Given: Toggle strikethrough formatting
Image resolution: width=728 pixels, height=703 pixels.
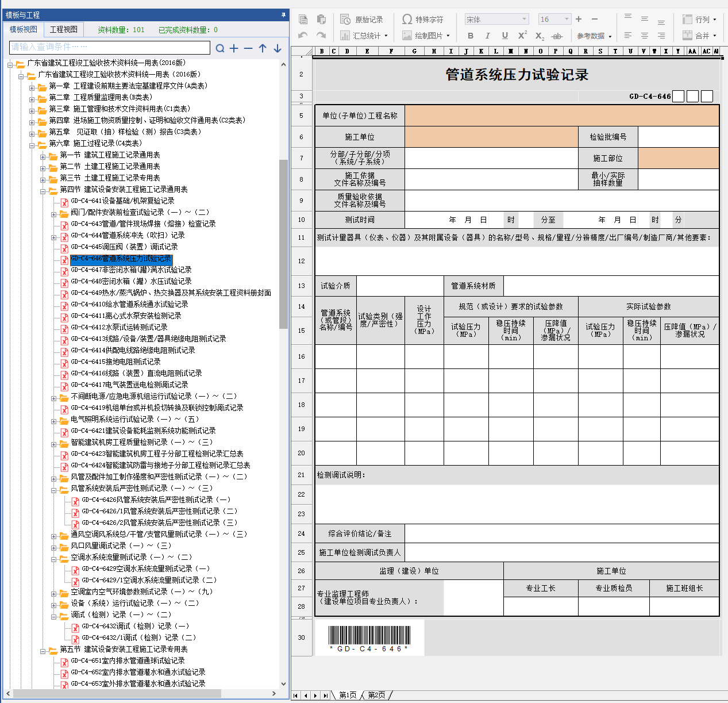Looking at the screenshot, I should 557,36.
